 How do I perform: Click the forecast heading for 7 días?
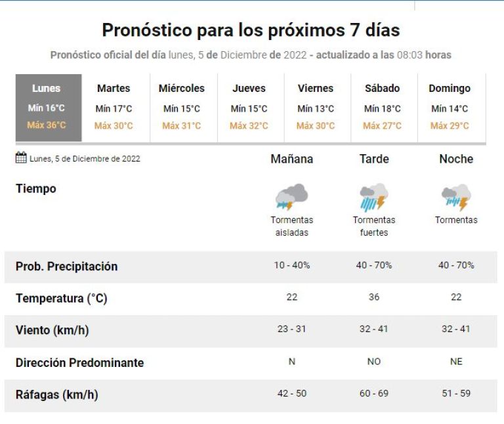pos(251,30)
